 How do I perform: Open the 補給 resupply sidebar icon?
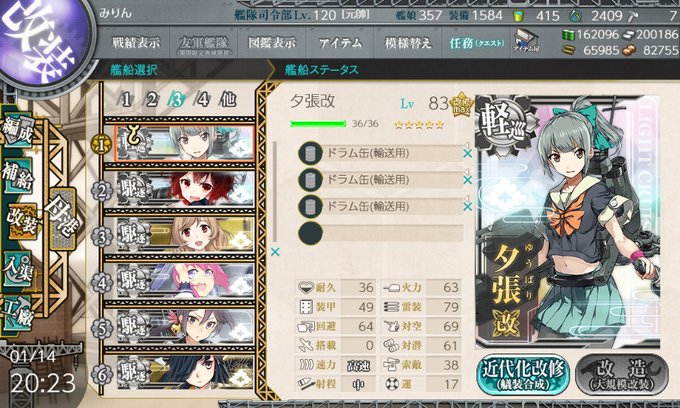pos(17,176)
